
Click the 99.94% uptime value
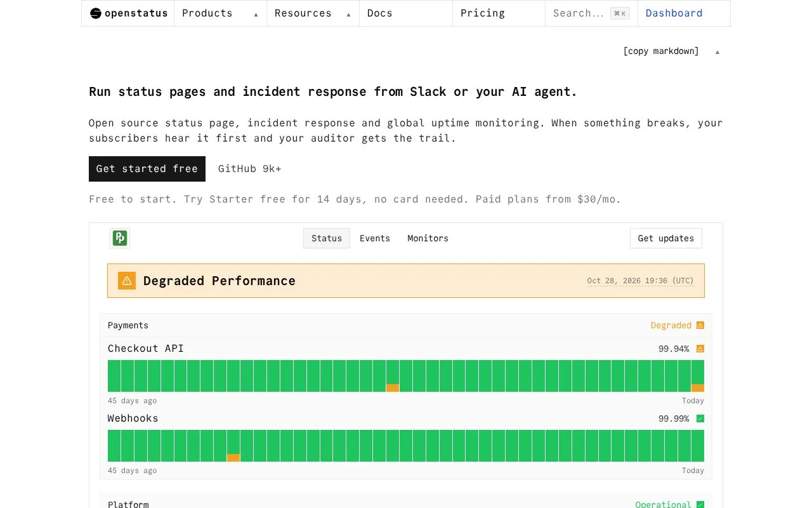click(x=674, y=349)
